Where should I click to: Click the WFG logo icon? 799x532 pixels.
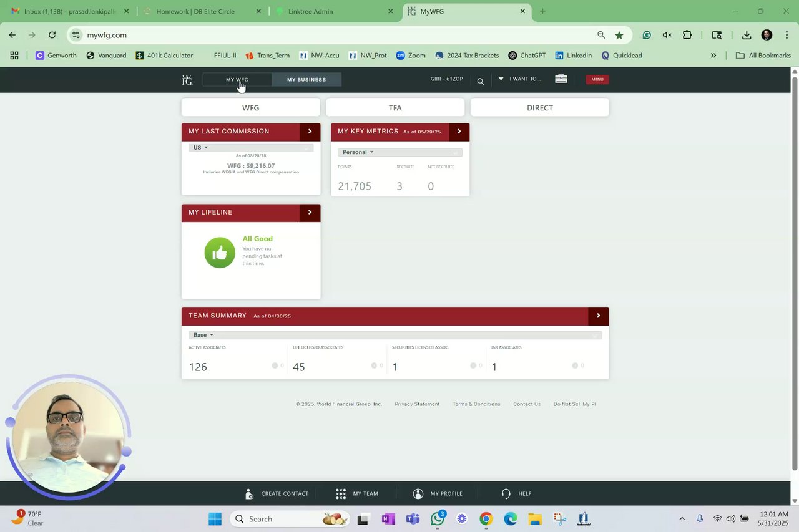[x=187, y=80]
